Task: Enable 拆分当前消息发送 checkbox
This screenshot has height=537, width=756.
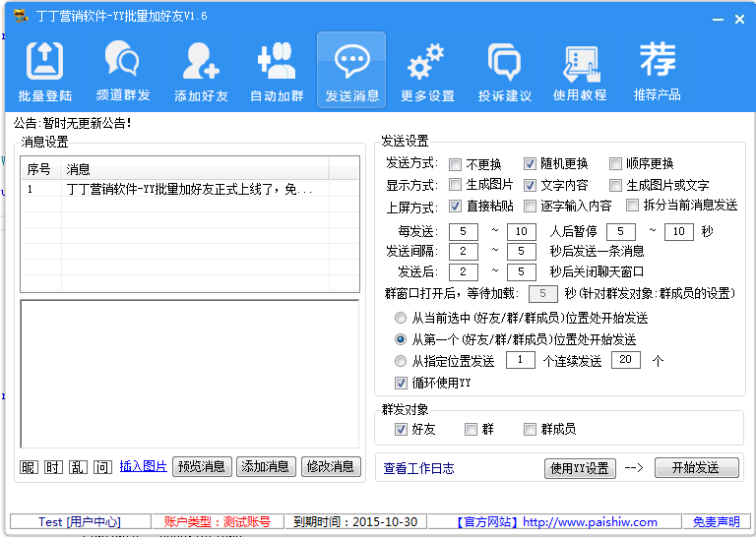Action: point(632,206)
